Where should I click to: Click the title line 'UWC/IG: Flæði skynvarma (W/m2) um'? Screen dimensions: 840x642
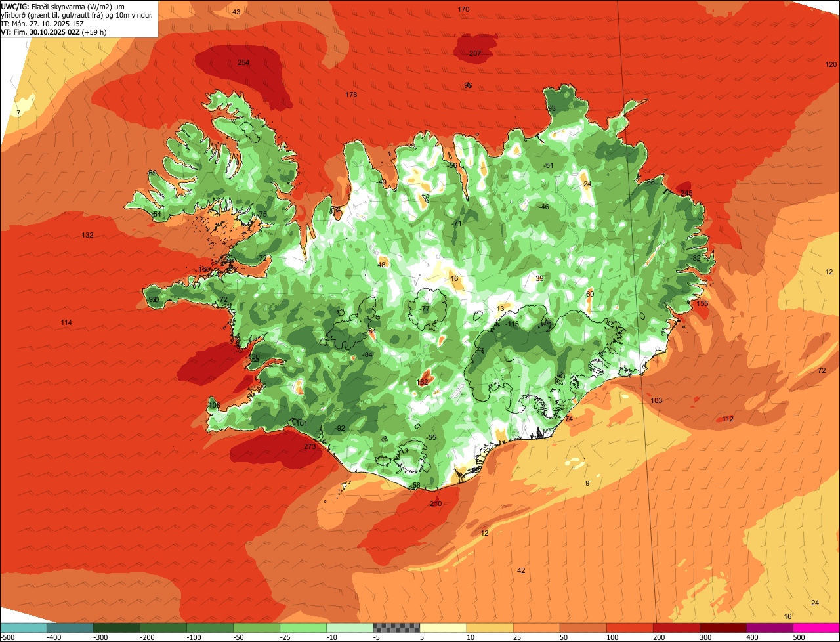click(63, 6)
